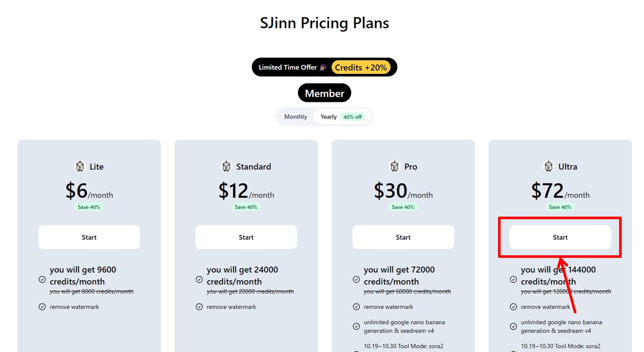Select Yearly billing option
This screenshot has height=352, width=644.
click(328, 117)
